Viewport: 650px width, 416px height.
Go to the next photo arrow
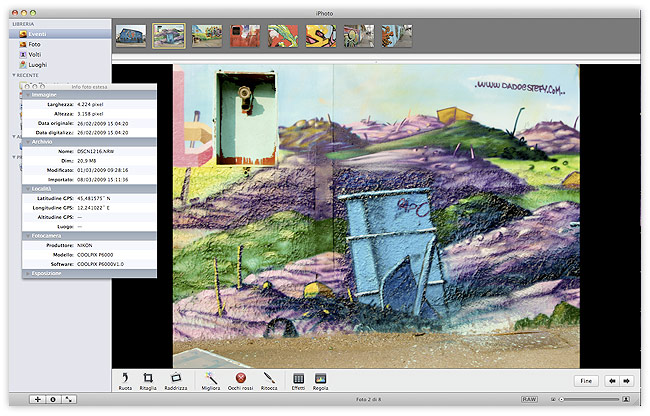pos(627,381)
